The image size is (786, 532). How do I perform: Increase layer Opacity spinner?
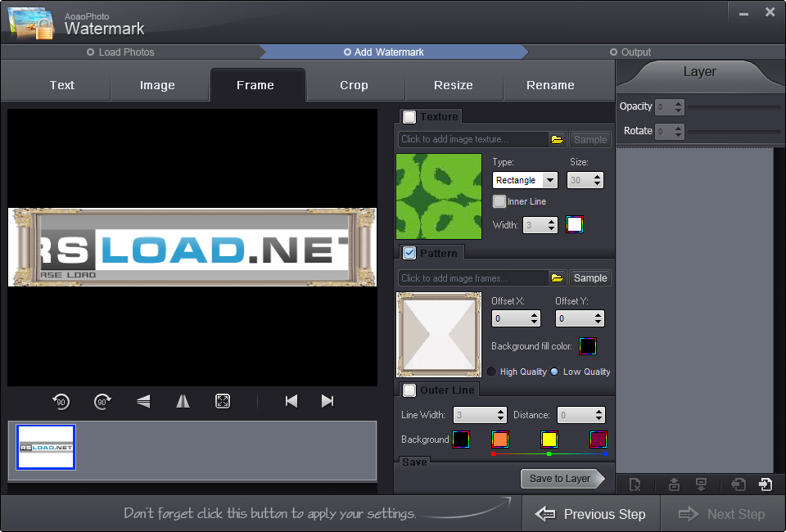(x=678, y=103)
